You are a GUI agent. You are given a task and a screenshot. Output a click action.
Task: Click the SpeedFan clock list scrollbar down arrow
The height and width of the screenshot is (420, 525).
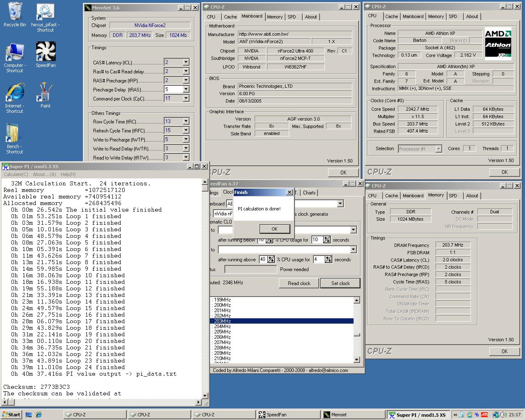tap(357, 360)
